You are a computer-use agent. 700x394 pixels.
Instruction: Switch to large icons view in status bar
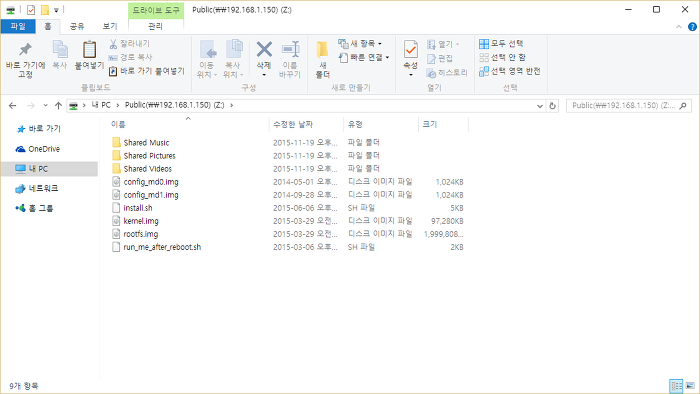(x=690, y=386)
